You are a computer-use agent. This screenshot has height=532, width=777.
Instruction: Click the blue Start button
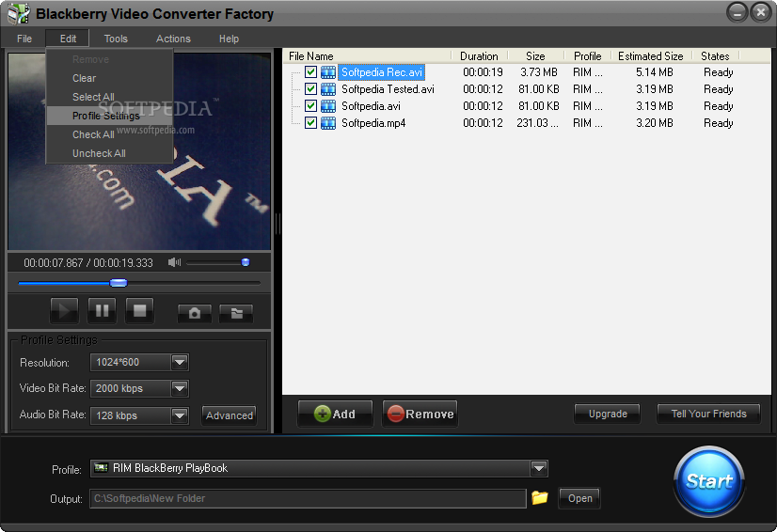point(709,481)
